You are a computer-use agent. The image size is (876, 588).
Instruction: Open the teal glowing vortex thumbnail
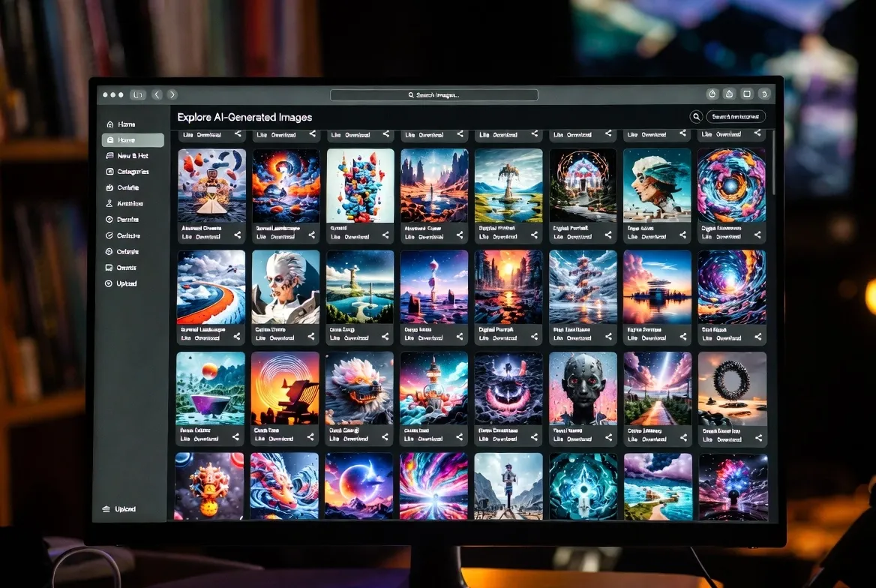click(x=583, y=486)
